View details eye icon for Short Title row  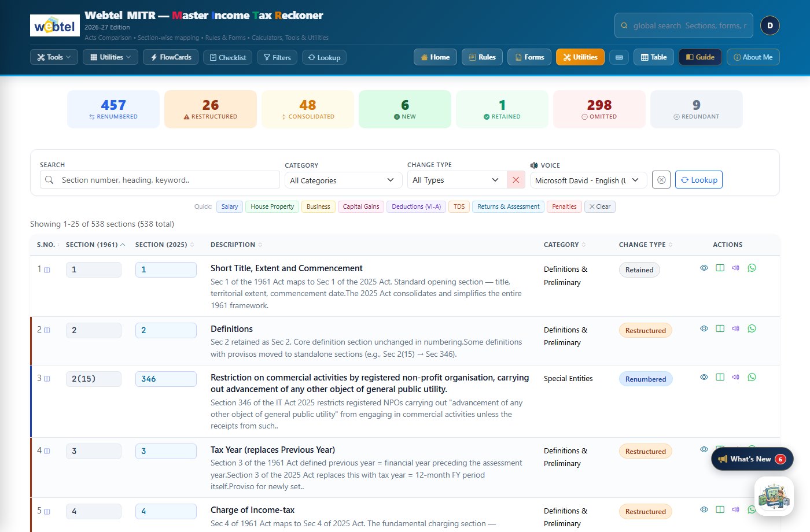coord(704,268)
